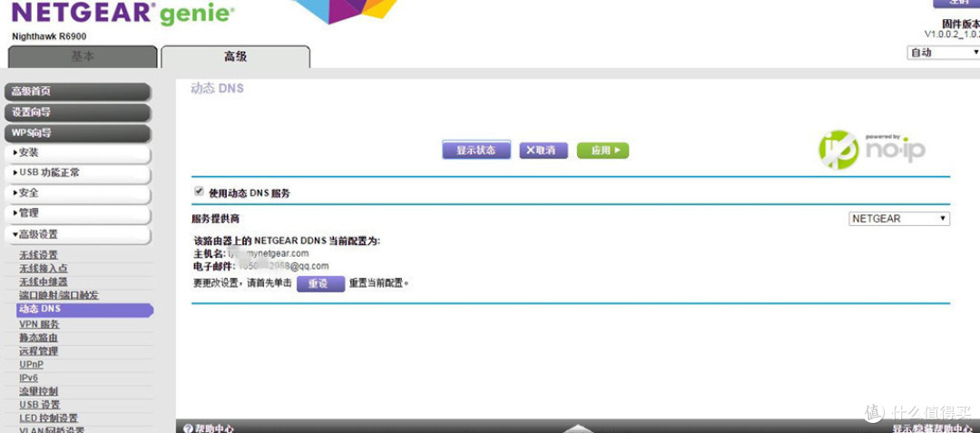
Task: Expand the 管理 section
Action: [x=78, y=213]
